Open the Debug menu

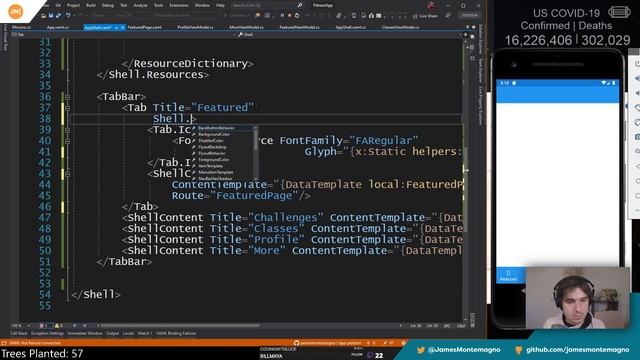[108, 5]
